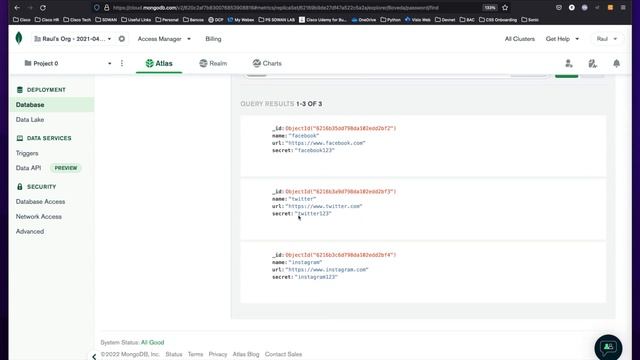Open the footer Contact Sales link
Viewport: 640px width, 360px height.
coord(283,354)
